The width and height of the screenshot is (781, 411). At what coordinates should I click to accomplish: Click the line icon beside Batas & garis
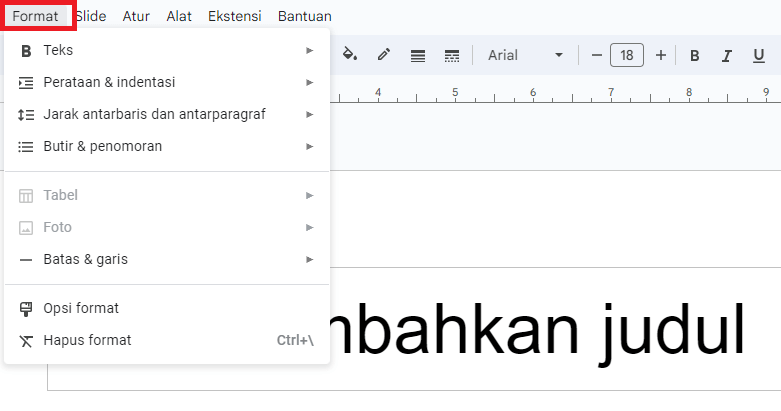pos(26,260)
